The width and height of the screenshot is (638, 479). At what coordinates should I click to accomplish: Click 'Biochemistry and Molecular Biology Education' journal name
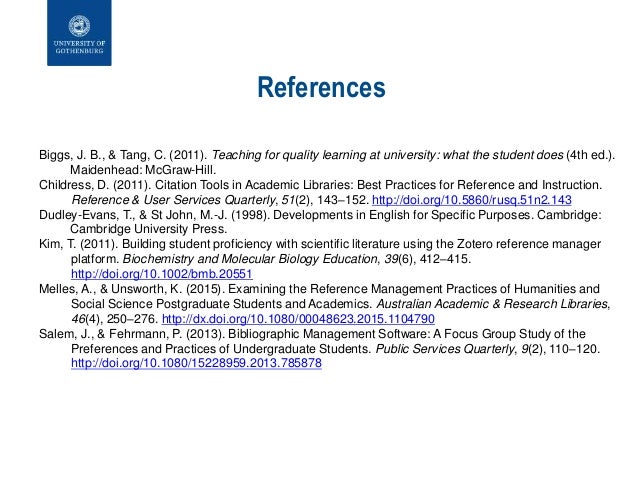250,259
